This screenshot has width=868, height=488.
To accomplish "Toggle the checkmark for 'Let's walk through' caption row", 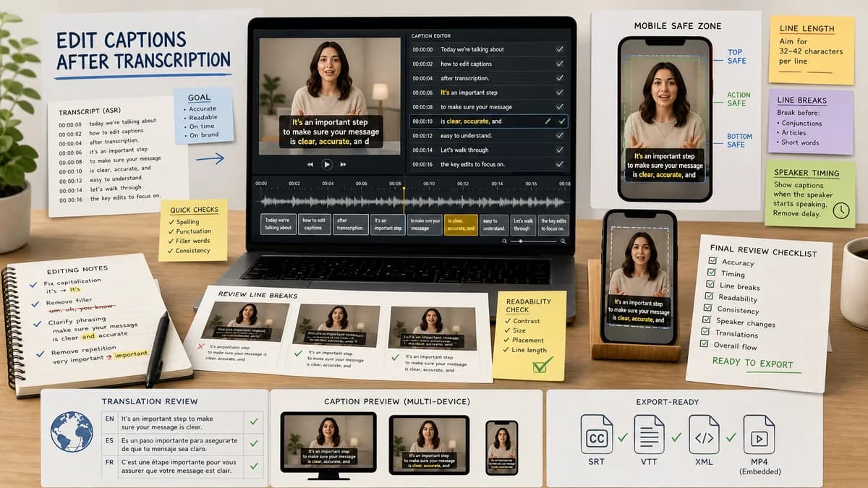I will 559,150.
